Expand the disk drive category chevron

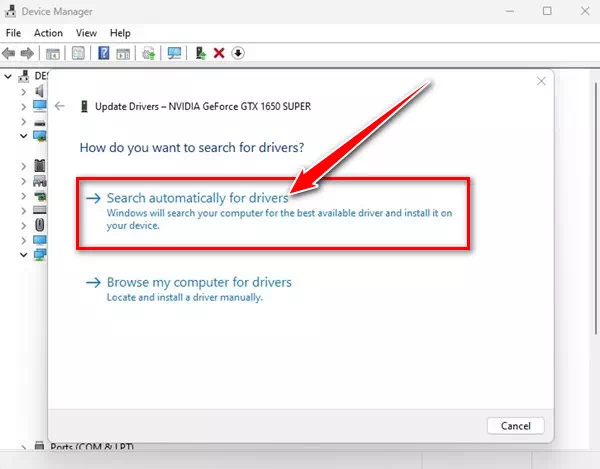24,122
